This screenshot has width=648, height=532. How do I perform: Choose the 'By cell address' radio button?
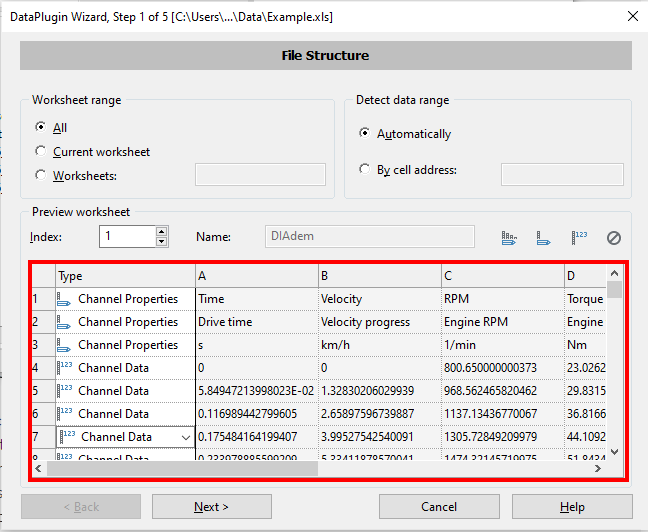365,170
